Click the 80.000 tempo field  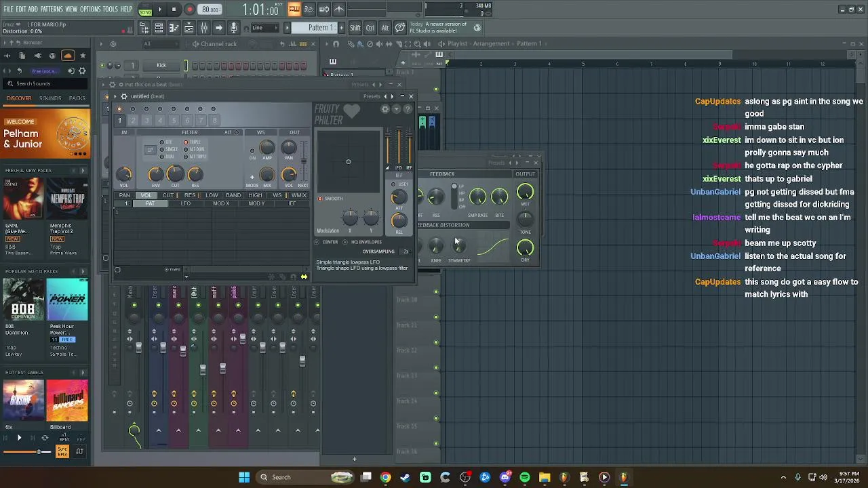coord(210,9)
